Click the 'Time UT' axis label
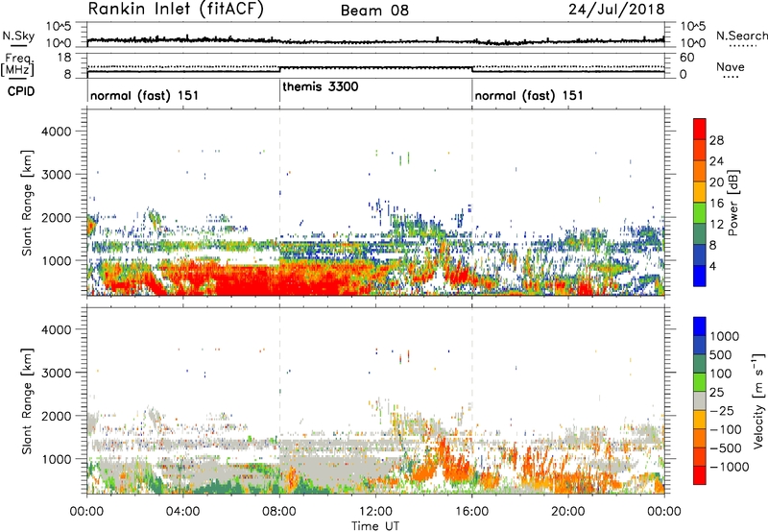The image size is (768, 532). coord(375,526)
